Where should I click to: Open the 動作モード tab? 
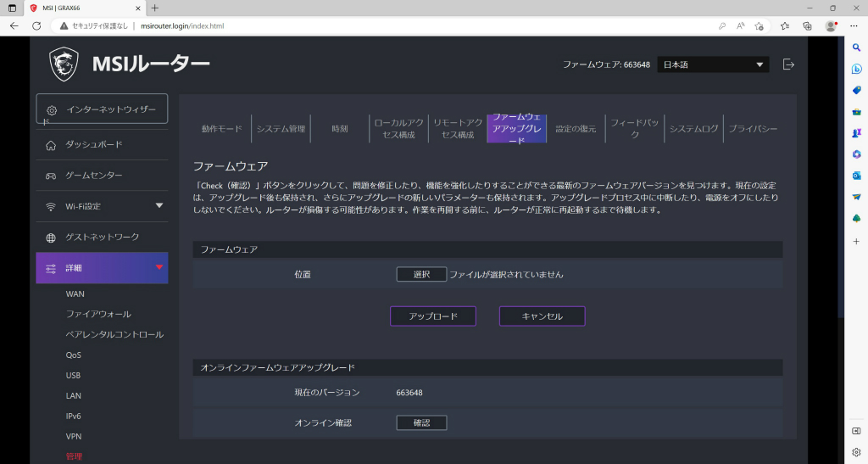point(222,128)
